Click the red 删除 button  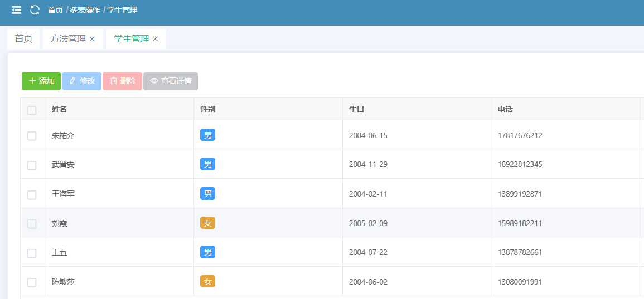coord(122,81)
